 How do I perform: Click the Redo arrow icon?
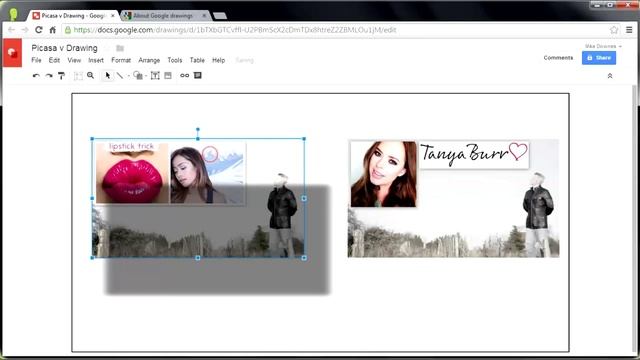tap(49, 76)
